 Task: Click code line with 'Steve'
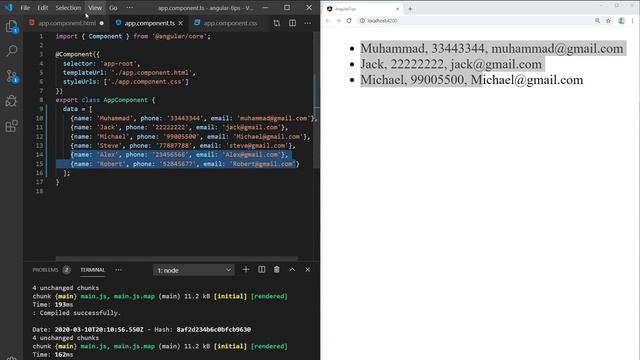point(183,146)
